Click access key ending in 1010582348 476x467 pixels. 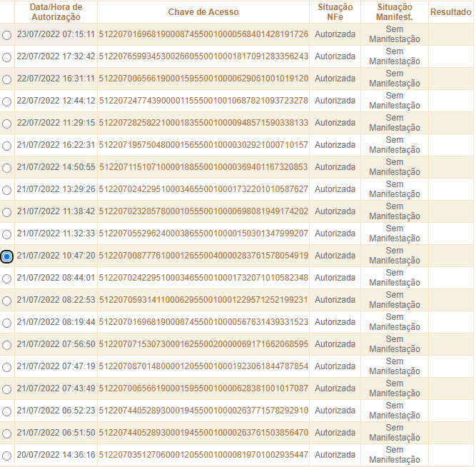click(203, 278)
